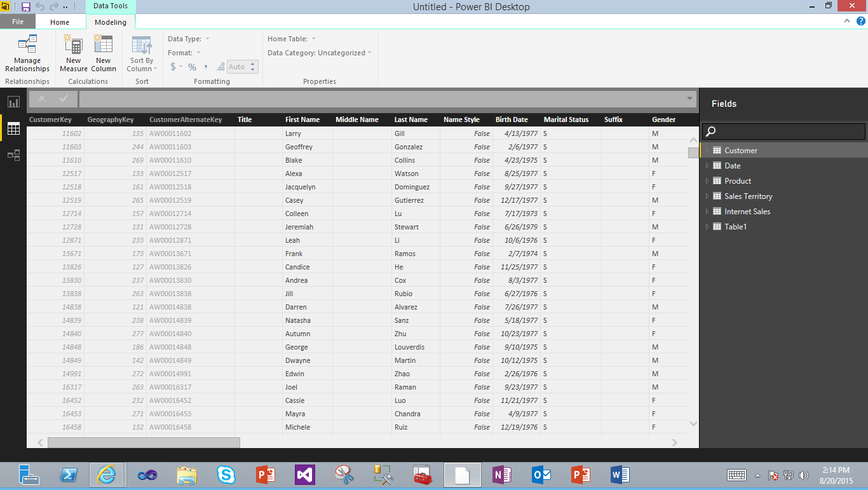Viewport: 868px width, 490px height.
Task: Apply thousands separator comma icon
Action: click(206, 67)
